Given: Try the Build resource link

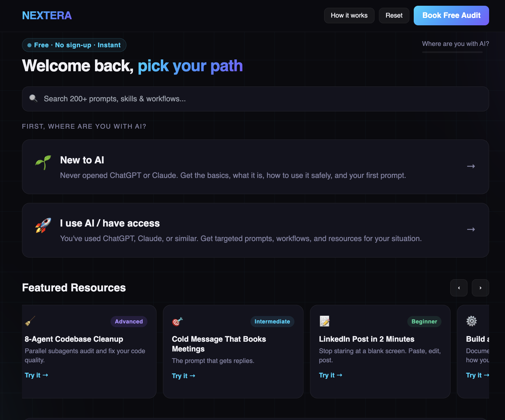Looking at the screenshot, I should tap(478, 375).
